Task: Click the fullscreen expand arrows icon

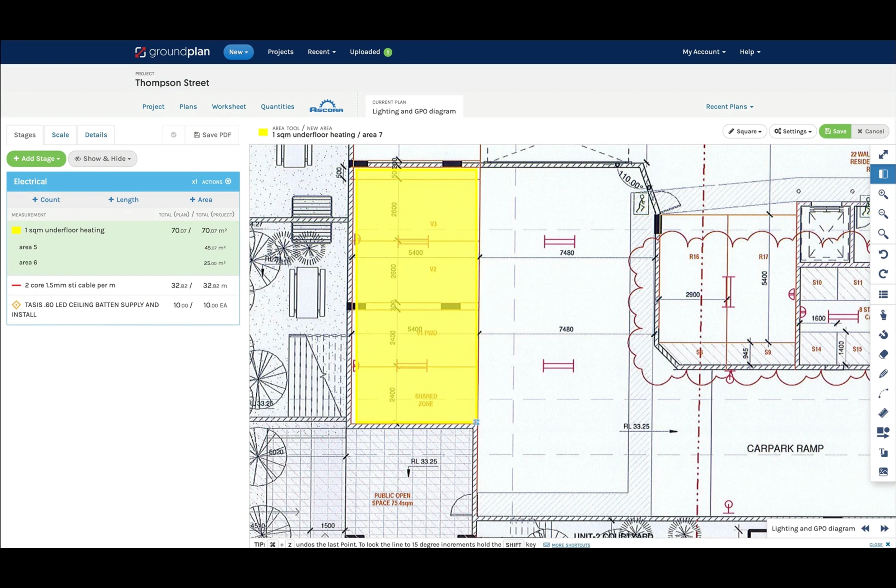Action: (x=883, y=155)
